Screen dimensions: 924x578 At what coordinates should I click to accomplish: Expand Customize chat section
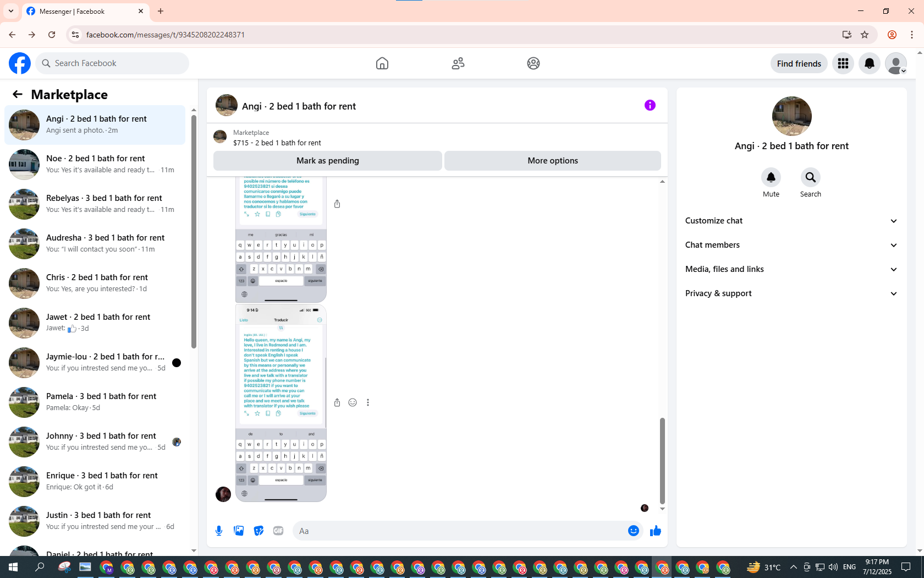[791, 221]
